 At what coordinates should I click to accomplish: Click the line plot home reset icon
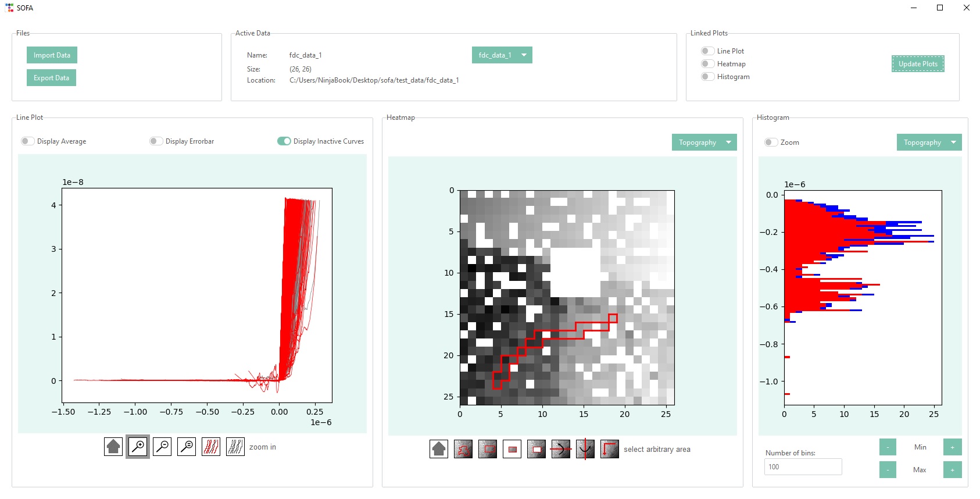113,447
